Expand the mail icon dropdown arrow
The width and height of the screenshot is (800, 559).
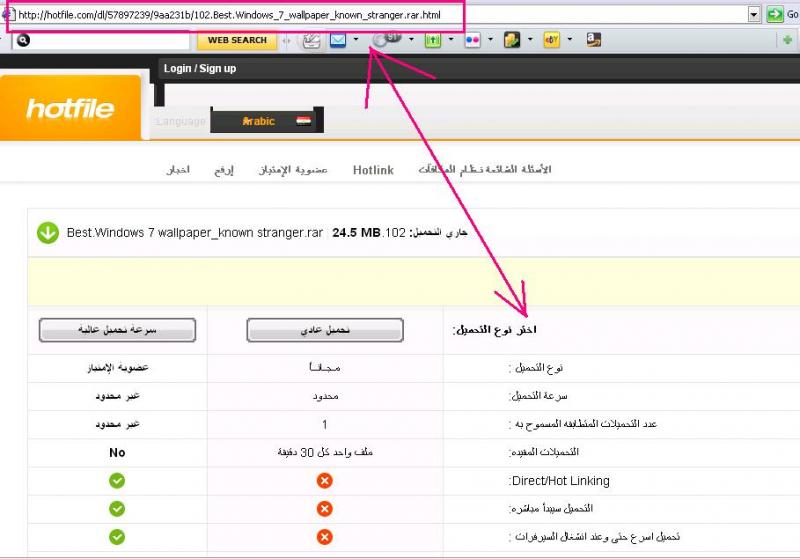click(356, 40)
